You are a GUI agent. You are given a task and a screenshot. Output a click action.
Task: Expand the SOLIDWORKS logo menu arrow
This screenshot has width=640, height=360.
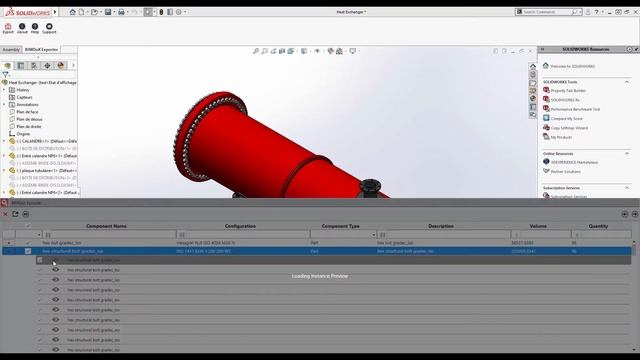point(55,12)
